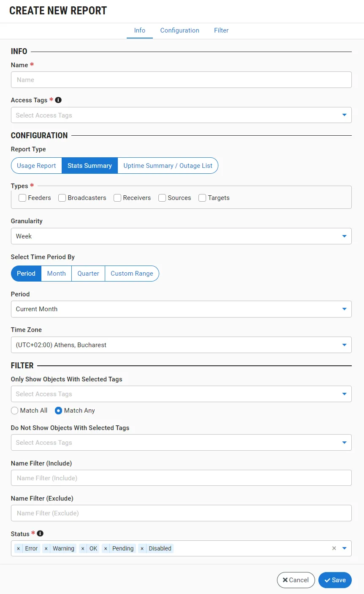The width and height of the screenshot is (364, 594).
Task: Check the Sources type checkbox
Action: pos(162,198)
